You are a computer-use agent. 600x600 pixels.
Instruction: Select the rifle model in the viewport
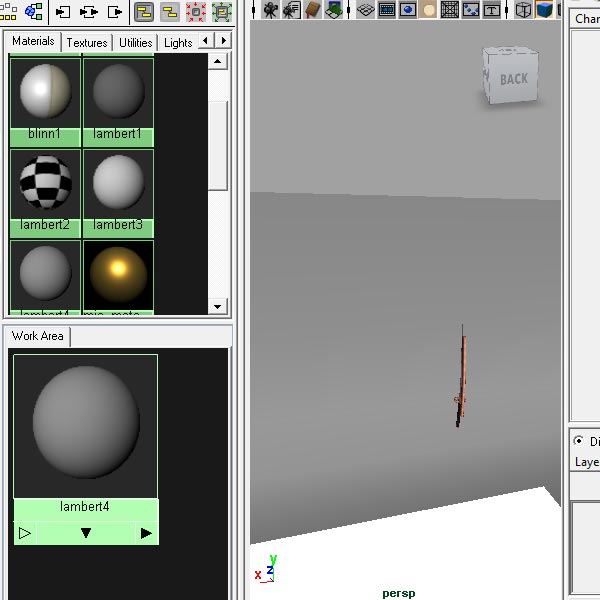461,377
